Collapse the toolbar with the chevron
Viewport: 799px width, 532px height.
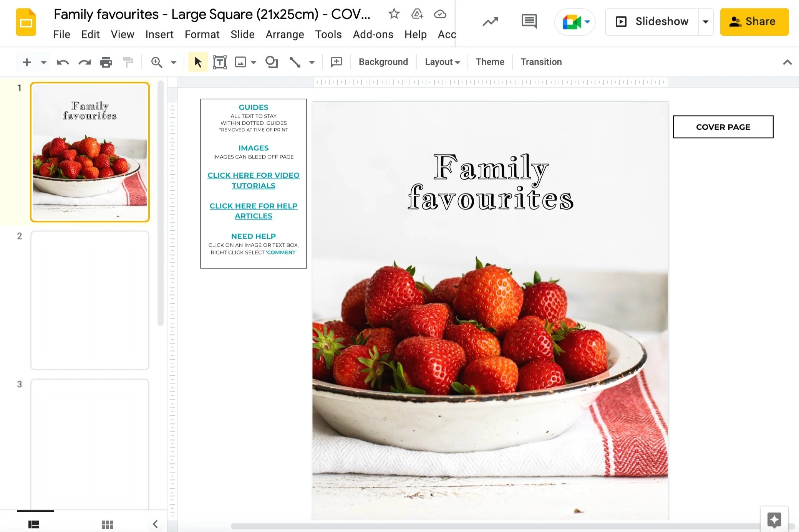pyautogui.click(x=787, y=62)
